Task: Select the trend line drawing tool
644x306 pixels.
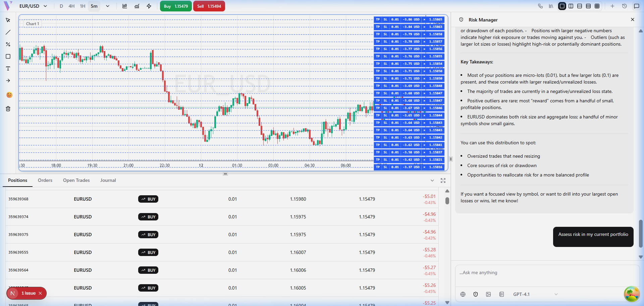Action: (x=8, y=32)
